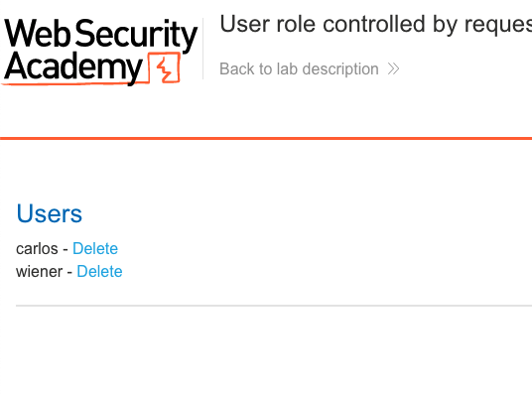
Task: Select the carlos username text
Action: [37, 249]
